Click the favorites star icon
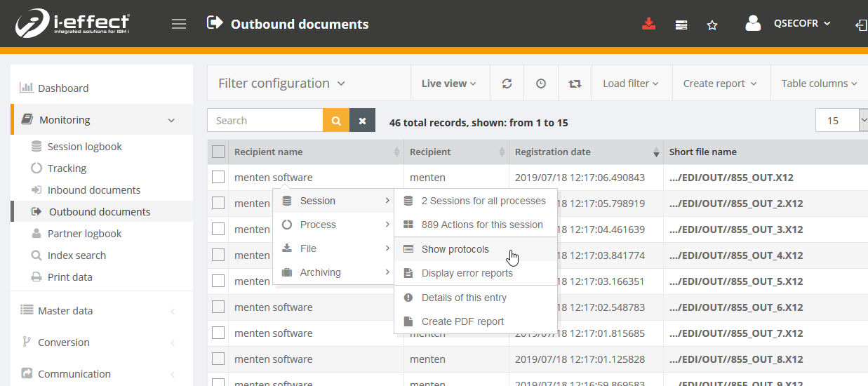 (x=712, y=25)
